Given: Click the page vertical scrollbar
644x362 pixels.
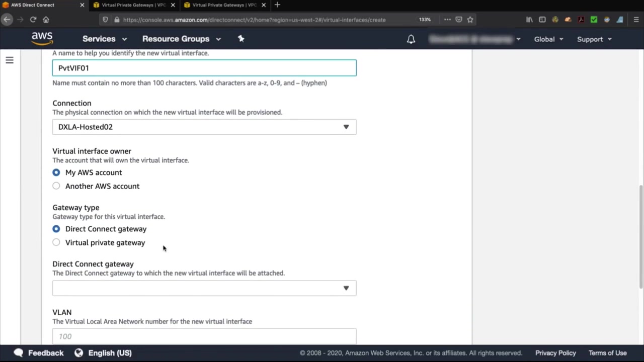Looking at the screenshot, I should (641, 237).
